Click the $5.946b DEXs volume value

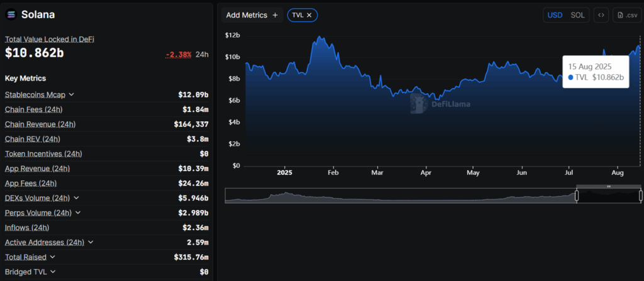click(x=193, y=198)
